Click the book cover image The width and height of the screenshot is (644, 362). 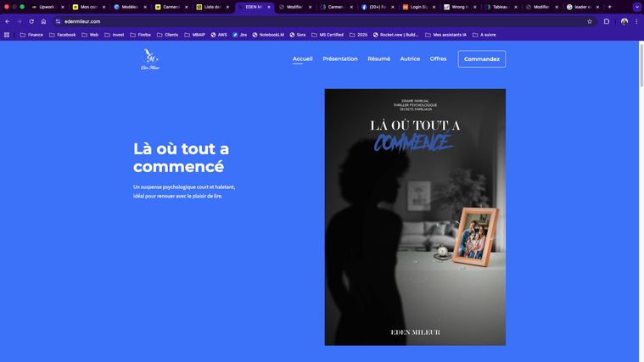click(415, 217)
